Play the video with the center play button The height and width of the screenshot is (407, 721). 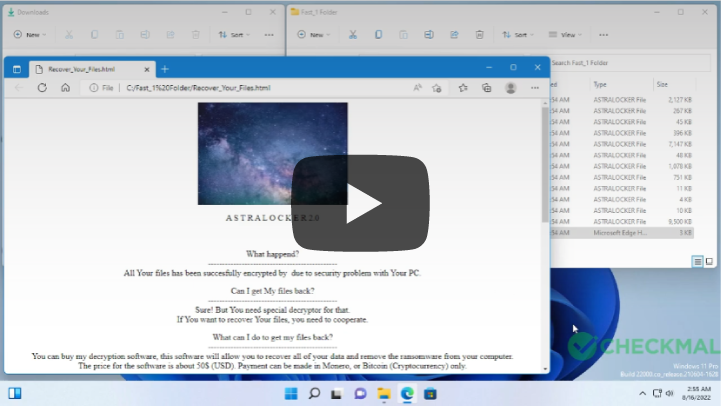[x=360, y=203]
